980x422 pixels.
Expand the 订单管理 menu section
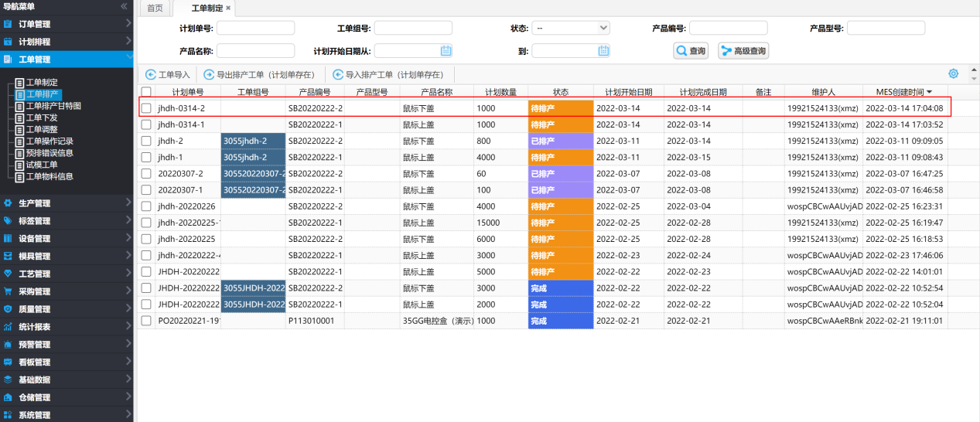pyautogui.click(x=128, y=24)
